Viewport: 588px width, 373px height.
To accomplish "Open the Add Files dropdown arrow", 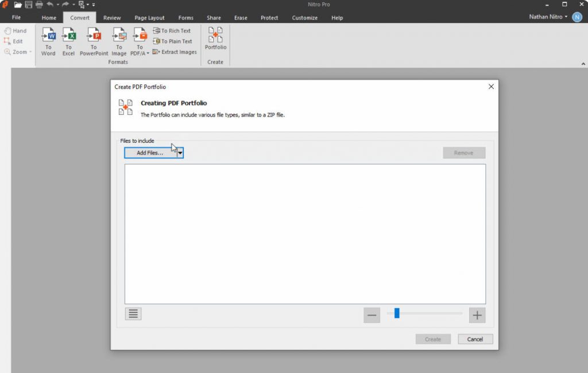I will (180, 153).
